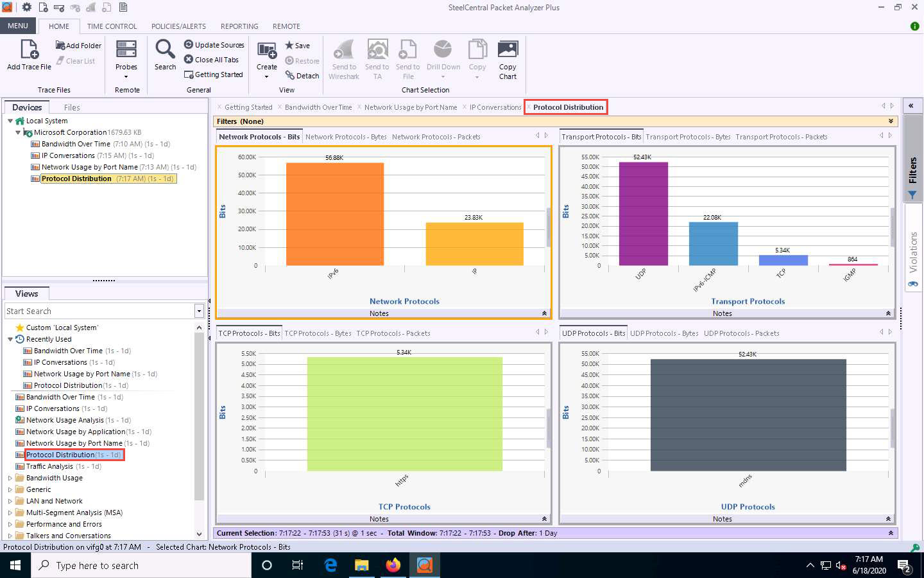924x578 pixels.
Task: Collapse the Microsoft Corporation device node
Action: click(18, 132)
